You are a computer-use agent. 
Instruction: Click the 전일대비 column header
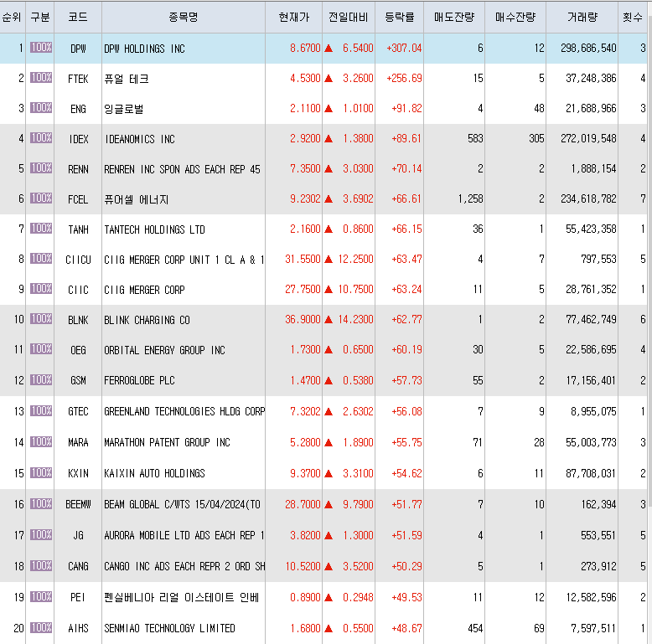(349, 17)
